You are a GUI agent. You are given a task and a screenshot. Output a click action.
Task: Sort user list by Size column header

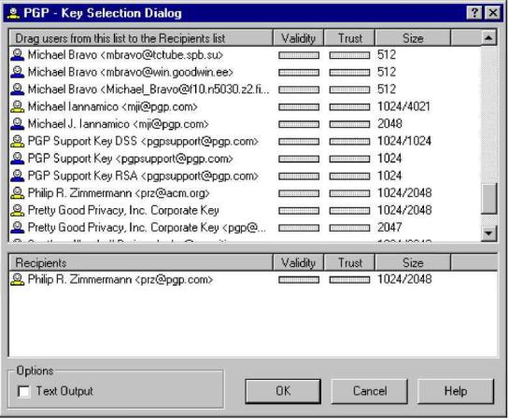[x=413, y=38]
